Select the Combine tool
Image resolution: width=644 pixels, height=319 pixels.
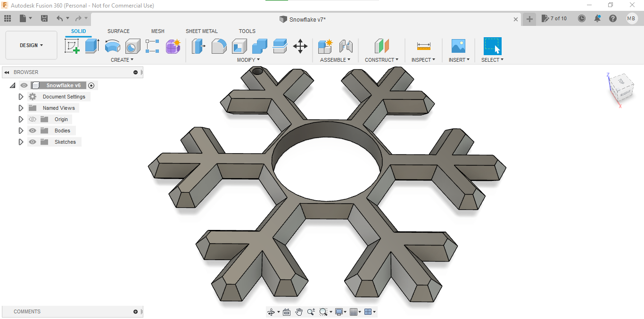pyautogui.click(x=260, y=46)
